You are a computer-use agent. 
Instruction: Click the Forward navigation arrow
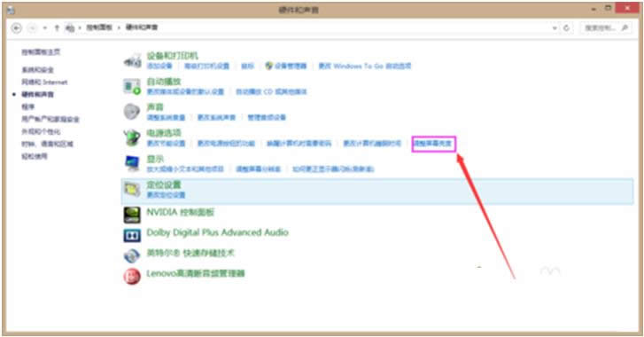(x=32, y=28)
